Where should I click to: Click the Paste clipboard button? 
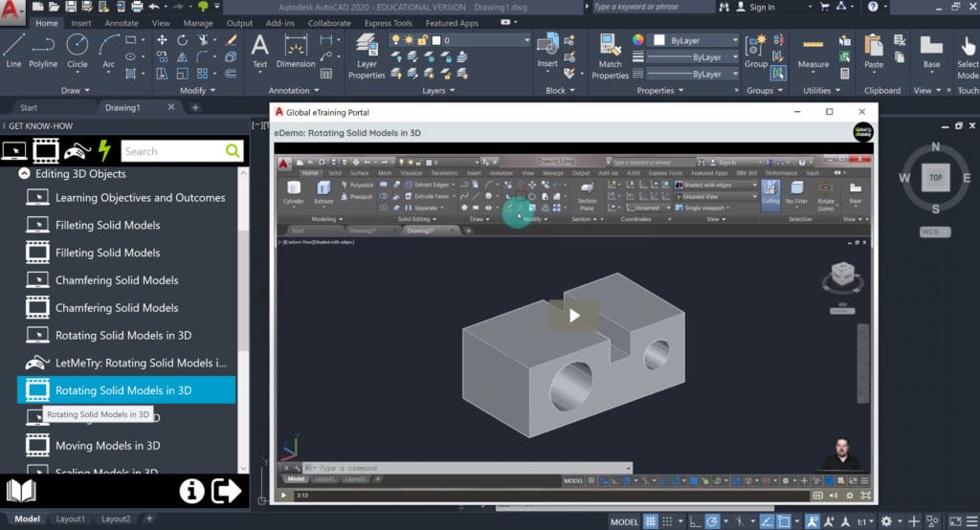coord(874,52)
